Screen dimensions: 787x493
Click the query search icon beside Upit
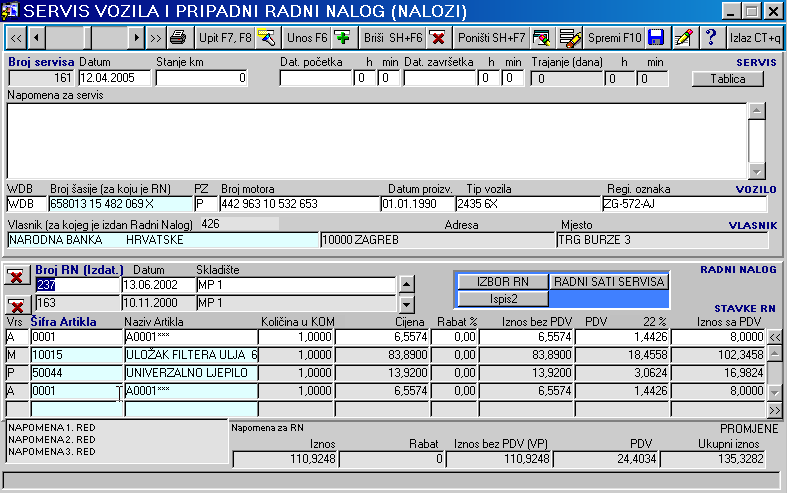pos(267,38)
